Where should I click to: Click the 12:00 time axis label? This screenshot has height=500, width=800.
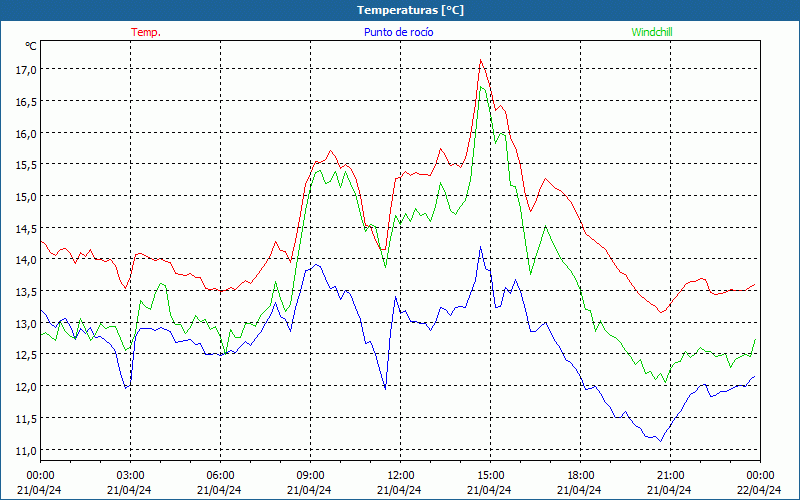pyautogui.click(x=401, y=475)
